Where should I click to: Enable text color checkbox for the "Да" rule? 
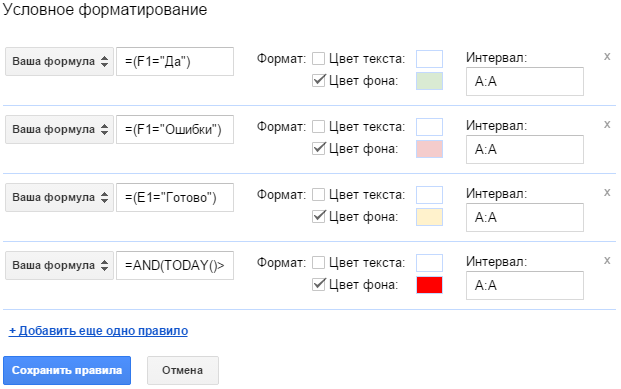[x=318, y=59]
